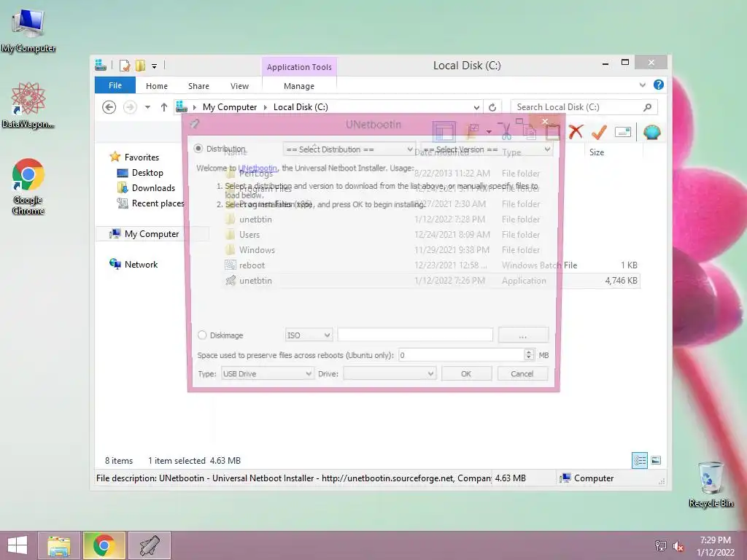Open the Customize Quick Access Toolbar dropdown
Image resolution: width=747 pixels, height=560 pixels.
coord(155,66)
